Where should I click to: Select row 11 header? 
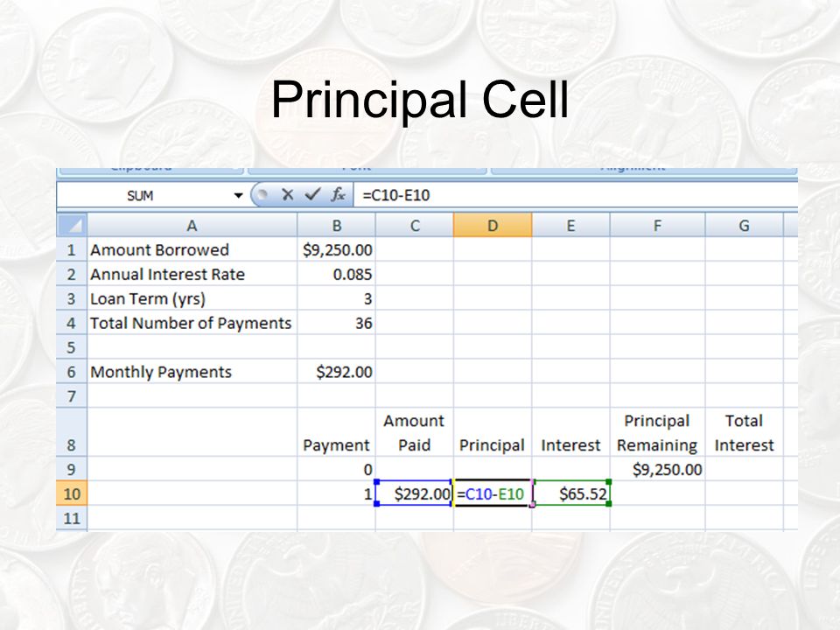tap(72, 518)
